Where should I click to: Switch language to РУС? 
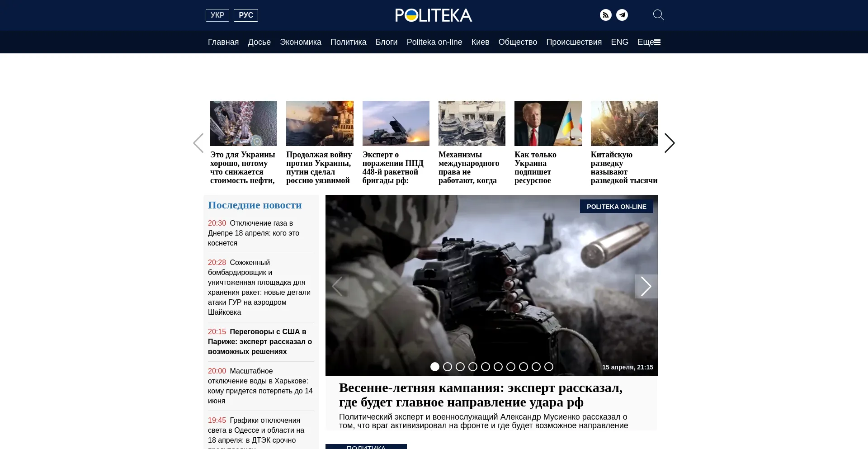[x=245, y=15]
